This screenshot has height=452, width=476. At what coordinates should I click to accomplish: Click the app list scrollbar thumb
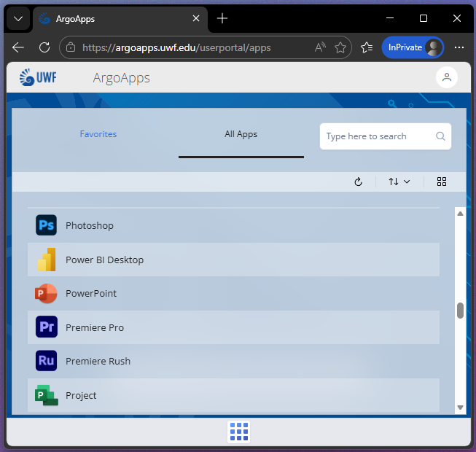point(460,311)
